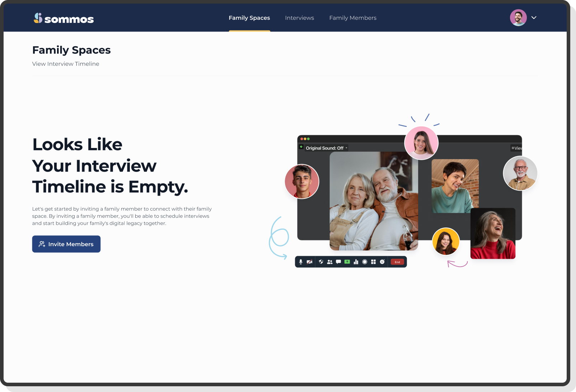Click the sommos logo

point(63,18)
